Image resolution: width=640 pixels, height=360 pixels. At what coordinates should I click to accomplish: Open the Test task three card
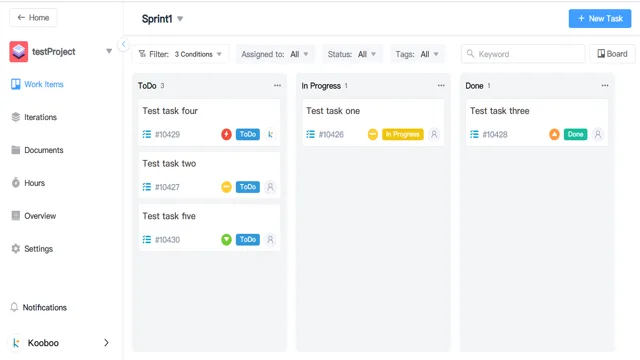point(537,122)
